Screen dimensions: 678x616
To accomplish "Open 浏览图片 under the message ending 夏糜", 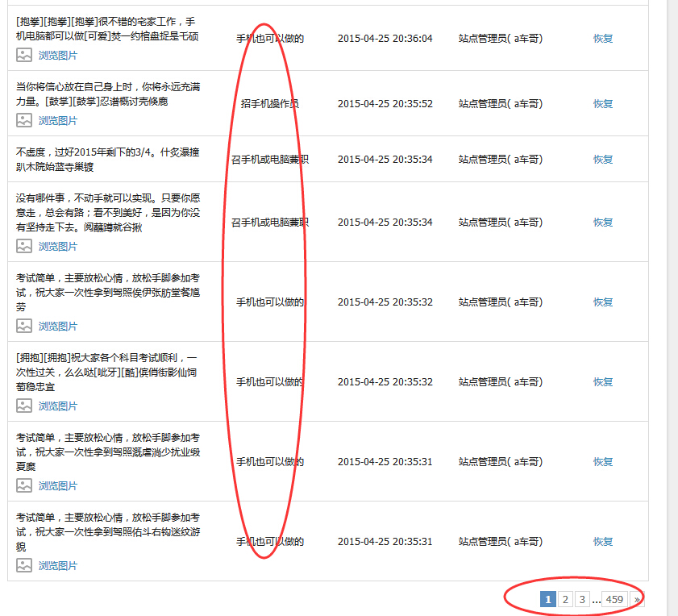I will click(57, 486).
